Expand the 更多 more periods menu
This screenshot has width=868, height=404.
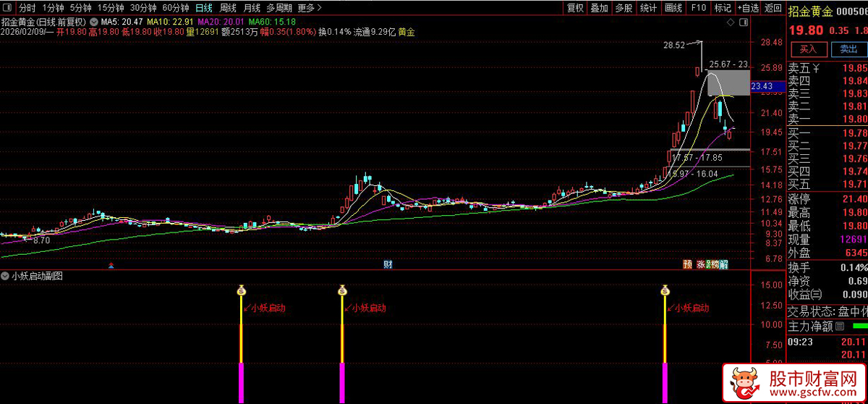309,8
